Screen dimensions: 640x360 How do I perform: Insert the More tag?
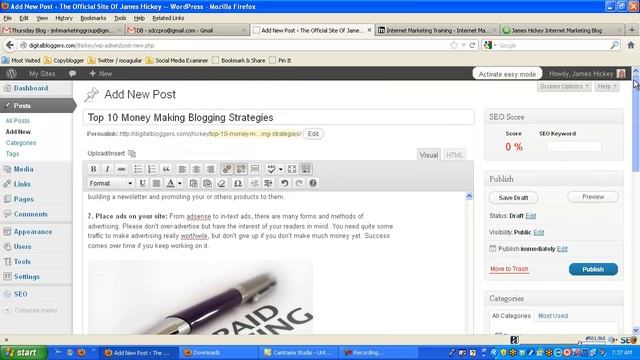pos(255,169)
